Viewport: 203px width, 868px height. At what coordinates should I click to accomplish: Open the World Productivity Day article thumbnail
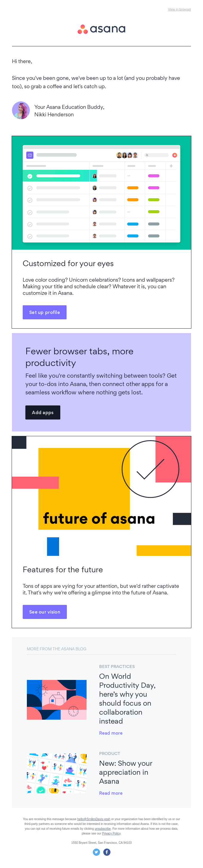pos(56,700)
